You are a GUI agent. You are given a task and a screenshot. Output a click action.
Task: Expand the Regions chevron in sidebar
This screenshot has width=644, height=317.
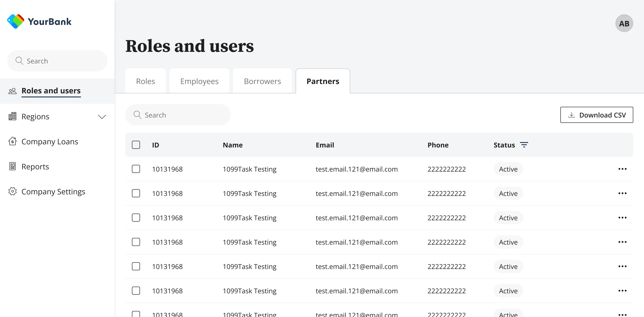(102, 117)
